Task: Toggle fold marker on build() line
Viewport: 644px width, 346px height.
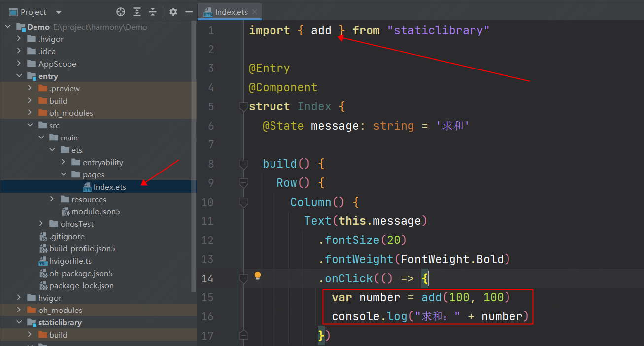Action: coord(243,164)
